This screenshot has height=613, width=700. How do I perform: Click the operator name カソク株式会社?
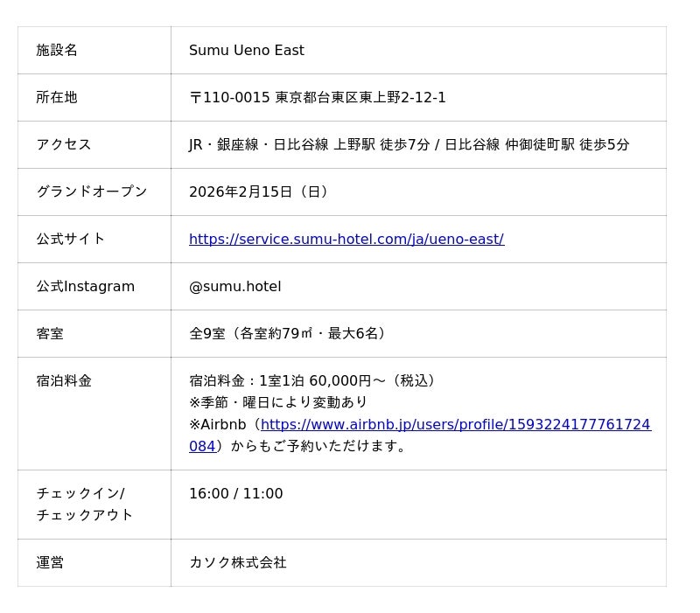tap(237, 563)
